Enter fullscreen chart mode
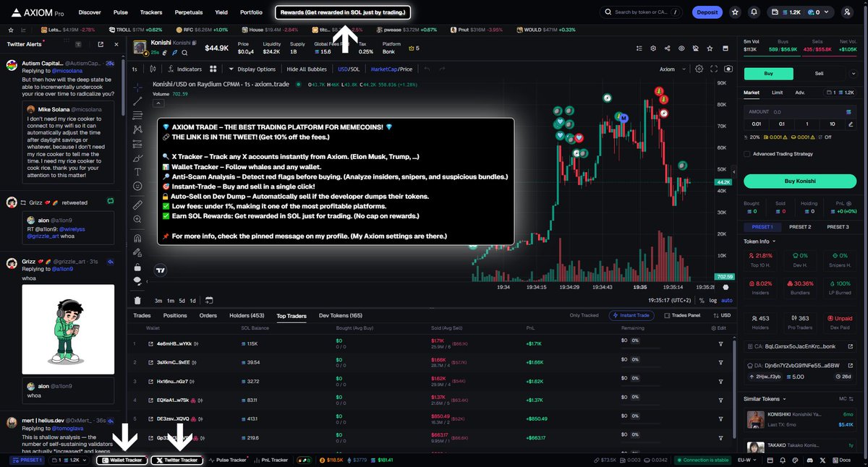The width and height of the screenshot is (868, 467). pos(714,69)
